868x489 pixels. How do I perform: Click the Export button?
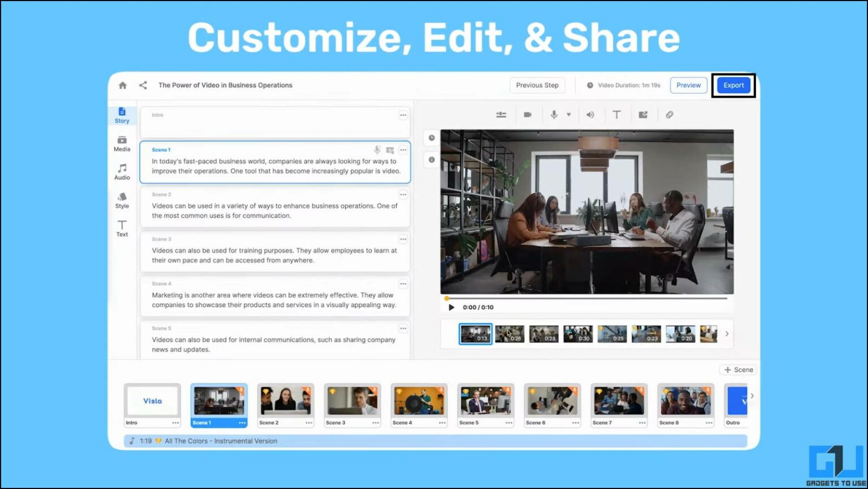(x=733, y=85)
